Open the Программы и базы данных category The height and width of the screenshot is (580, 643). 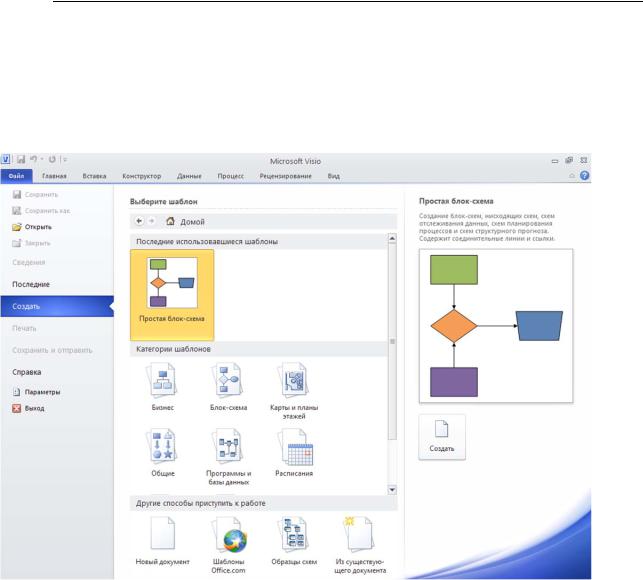pyautogui.click(x=228, y=457)
